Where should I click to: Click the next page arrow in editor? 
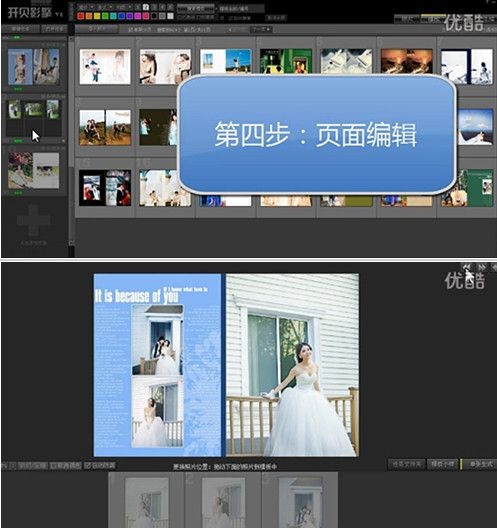(x=482, y=267)
